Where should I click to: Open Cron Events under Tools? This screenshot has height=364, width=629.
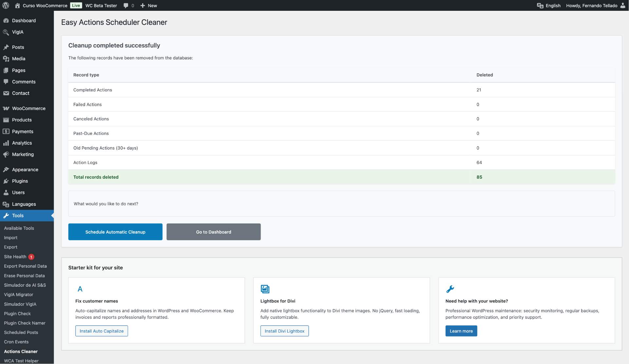click(16, 342)
